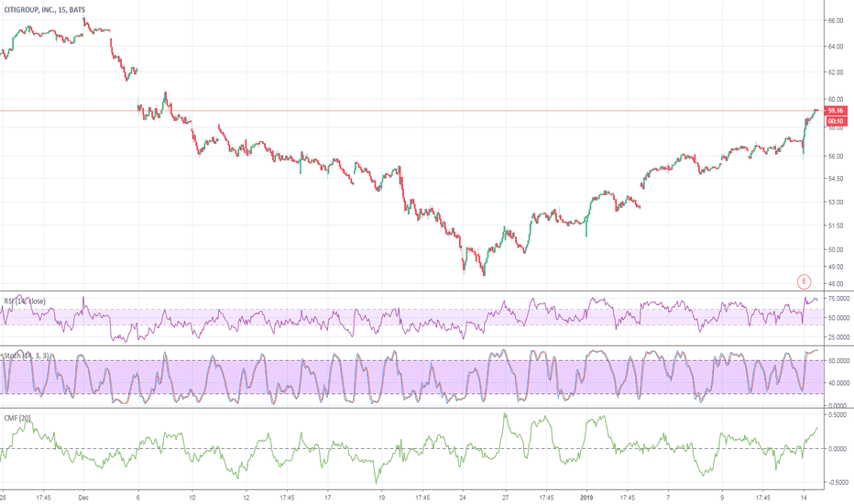Image resolution: width=854 pixels, height=504 pixels.
Task: Select the Stoch (14, 3, 3) indicator label
Action: coord(27,356)
